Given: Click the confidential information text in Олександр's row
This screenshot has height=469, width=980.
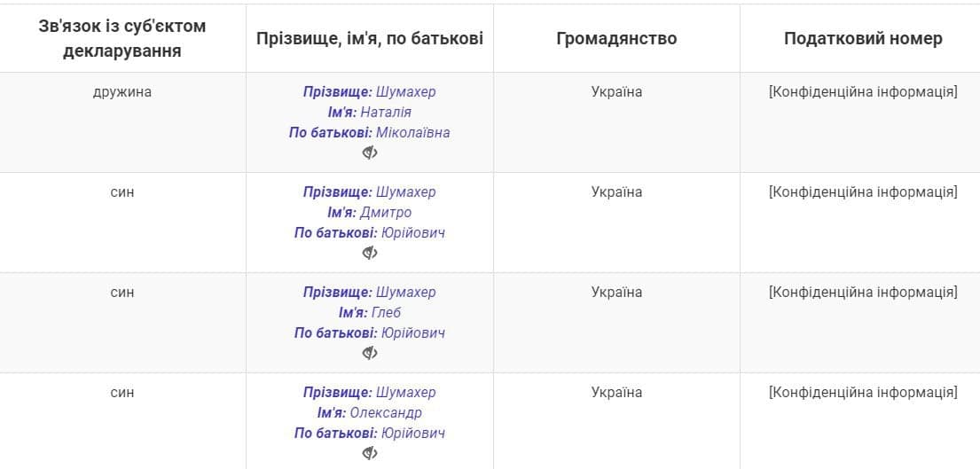Looking at the screenshot, I should (863, 392).
